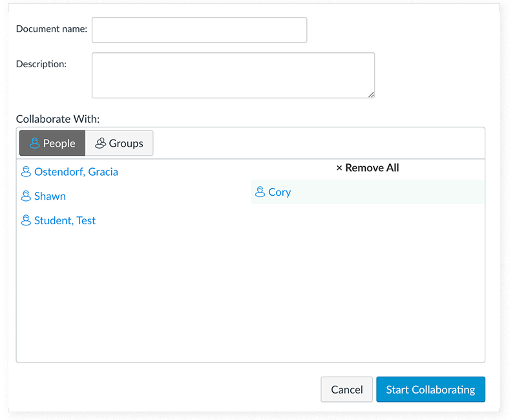Viewport: 517px width, 420px height.
Task: Click Start Collaborating
Action: [x=430, y=389]
